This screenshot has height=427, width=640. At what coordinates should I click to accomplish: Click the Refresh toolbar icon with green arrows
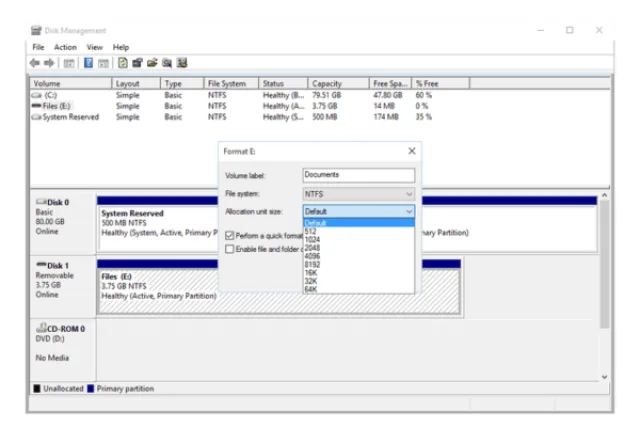point(122,63)
